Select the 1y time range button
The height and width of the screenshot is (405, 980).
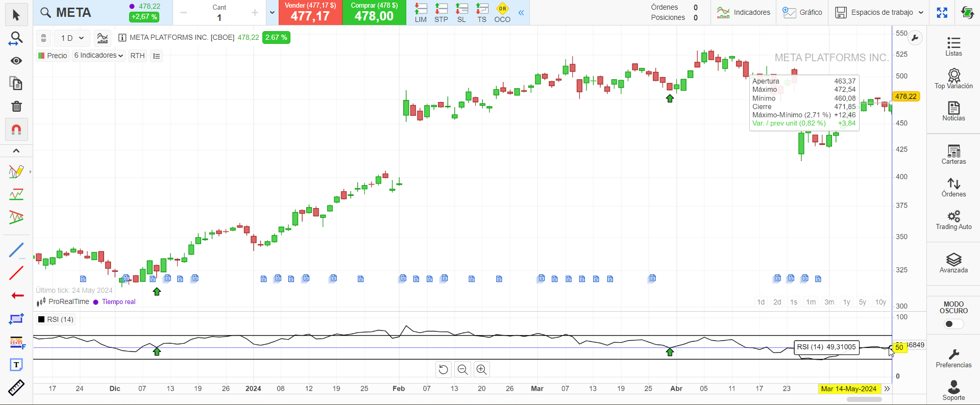847,302
